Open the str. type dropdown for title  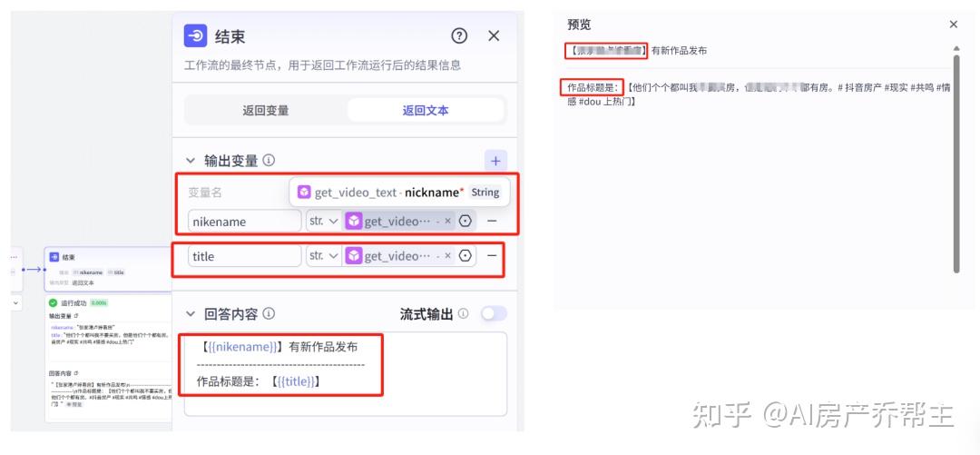[324, 256]
